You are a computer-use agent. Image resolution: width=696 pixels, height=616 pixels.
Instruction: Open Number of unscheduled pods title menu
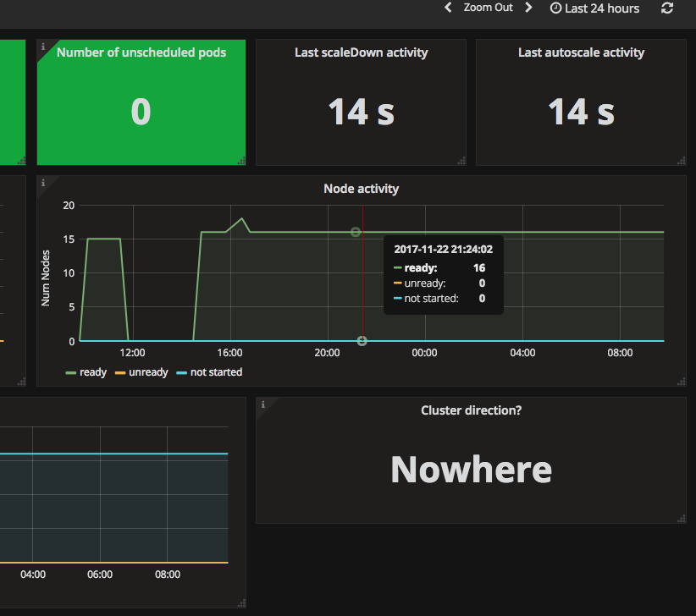click(x=141, y=52)
